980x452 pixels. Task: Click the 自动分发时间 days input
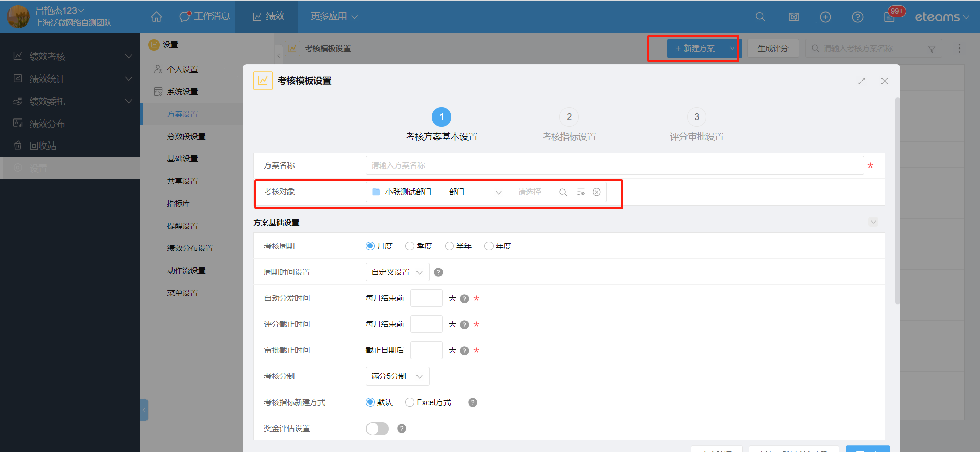[426, 298]
